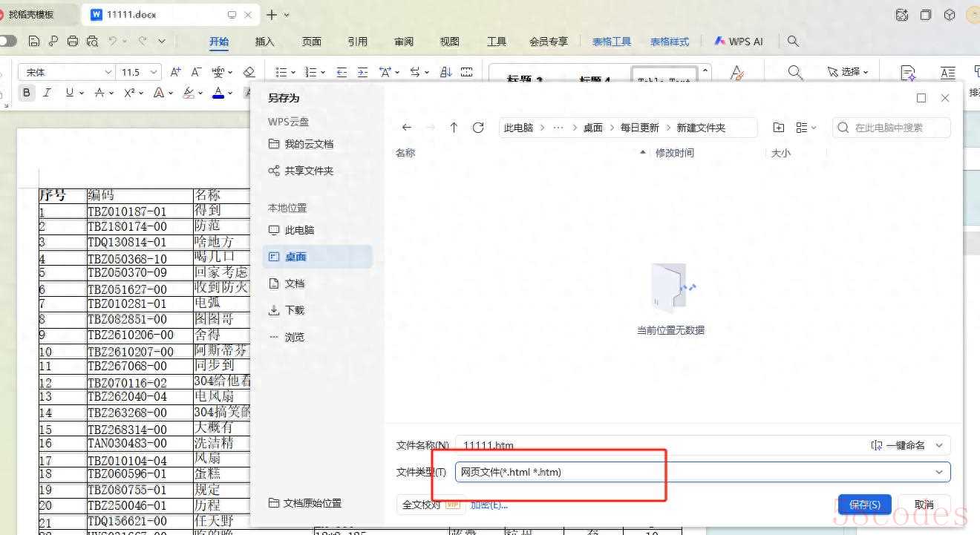Click the refresh icon in the Save As dialog

tap(478, 128)
